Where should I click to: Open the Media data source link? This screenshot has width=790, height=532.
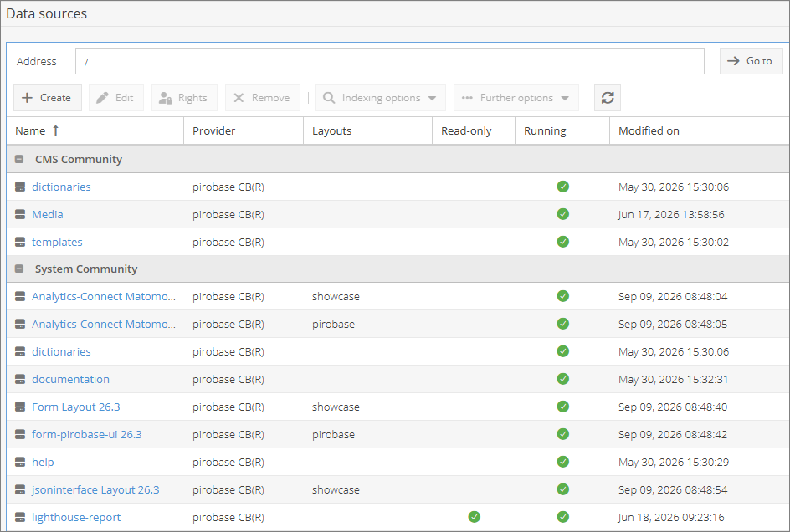pos(48,215)
